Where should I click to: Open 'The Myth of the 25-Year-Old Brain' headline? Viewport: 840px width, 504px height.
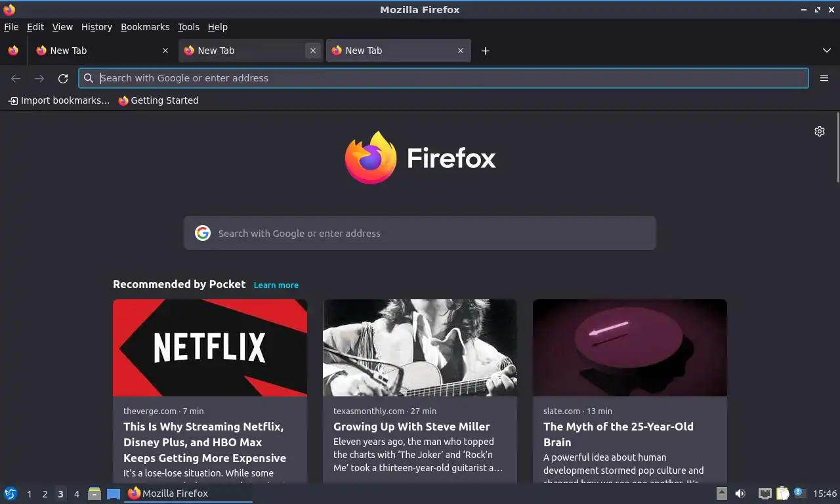[x=618, y=434]
